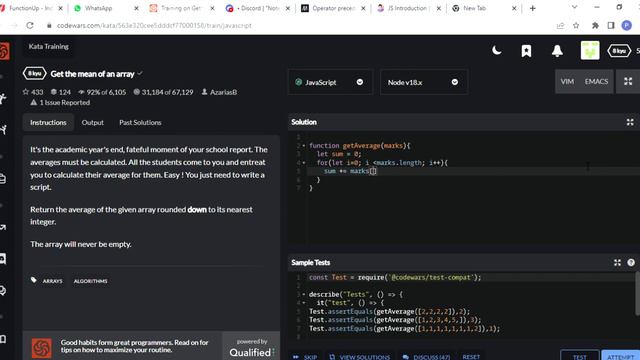Click the 8 kyu rank badge in header

coord(619,51)
